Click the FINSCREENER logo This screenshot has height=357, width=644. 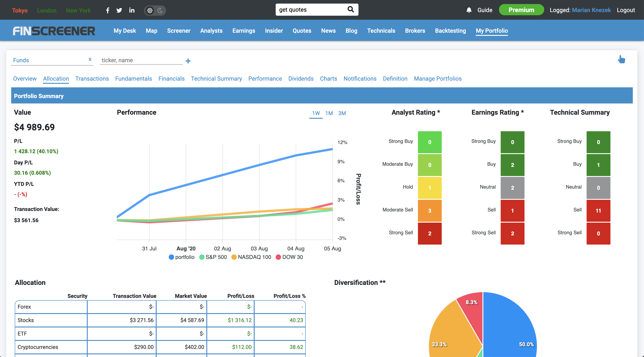coord(54,31)
